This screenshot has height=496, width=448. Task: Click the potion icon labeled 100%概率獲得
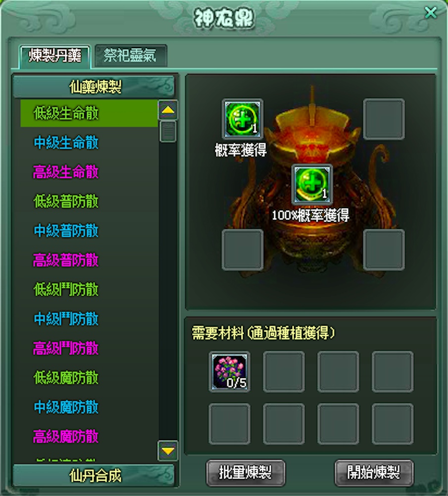(312, 184)
